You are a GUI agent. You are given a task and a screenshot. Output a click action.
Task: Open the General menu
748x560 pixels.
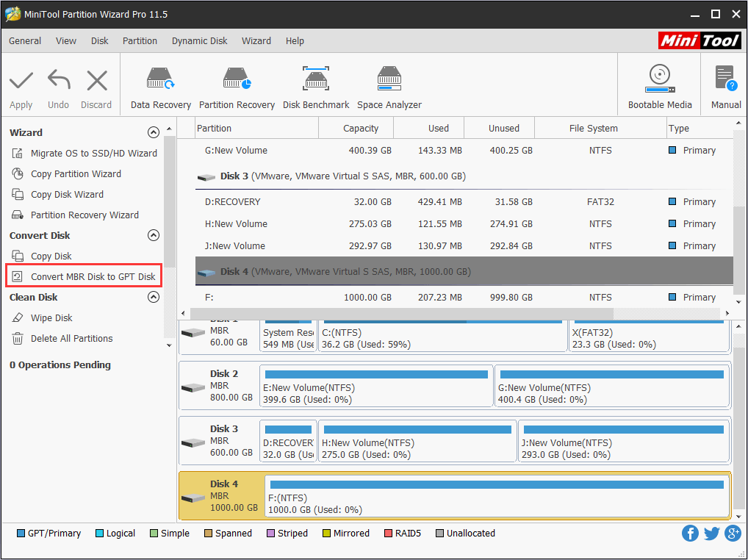[25, 41]
